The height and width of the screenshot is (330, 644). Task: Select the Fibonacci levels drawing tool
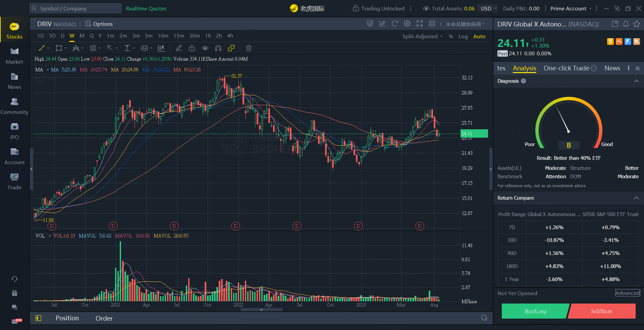click(x=93, y=48)
